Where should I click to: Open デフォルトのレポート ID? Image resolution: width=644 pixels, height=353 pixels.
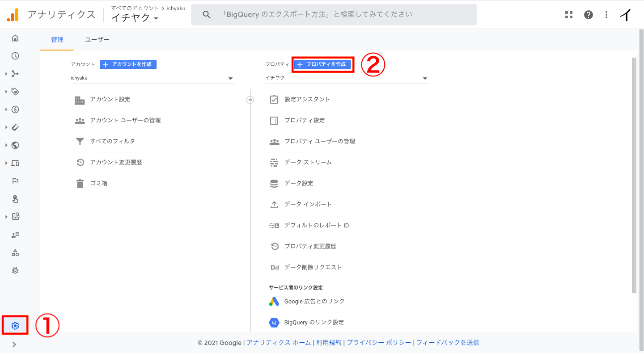(x=347, y=226)
